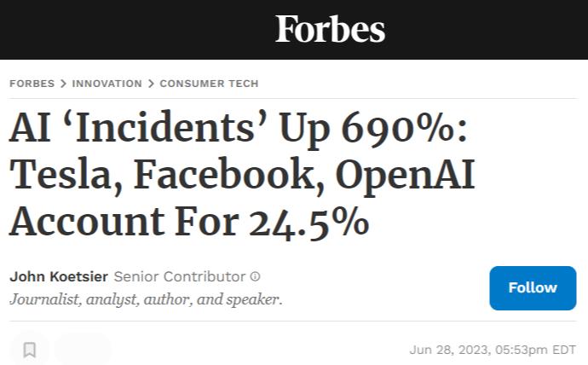This screenshot has height=365, width=588.
Task: Click the blank pill next to bookmark
Action: coord(83,350)
